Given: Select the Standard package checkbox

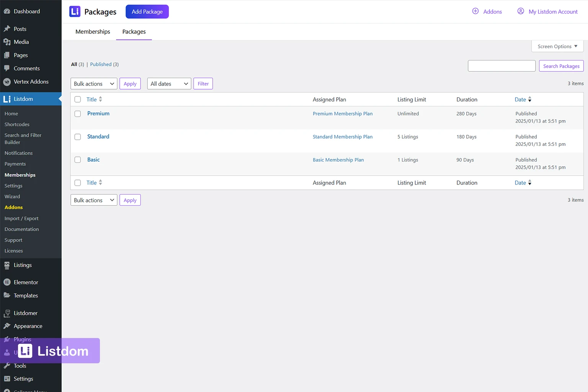Looking at the screenshot, I should [78, 137].
